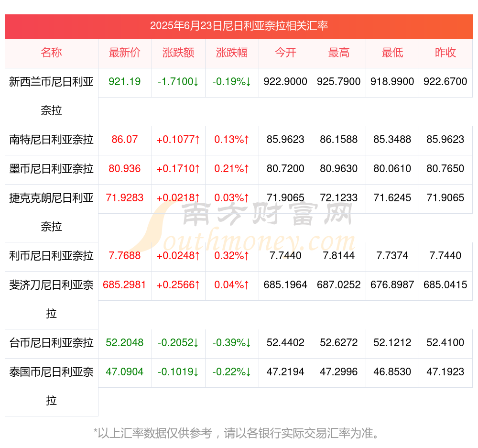Click change value +0.2566↑
478x448 pixels.
pyautogui.click(x=178, y=285)
